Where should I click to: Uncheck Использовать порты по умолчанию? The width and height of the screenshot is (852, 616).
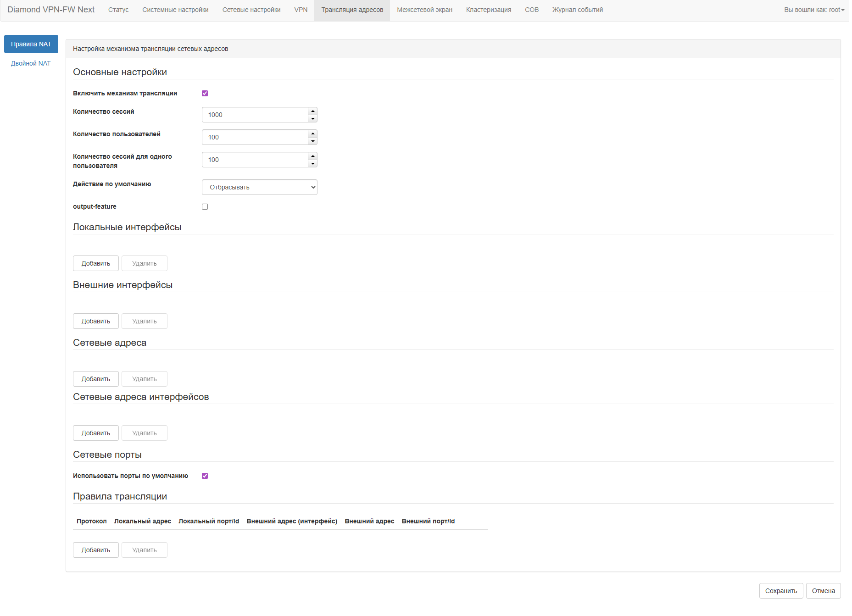[x=205, y=476]
